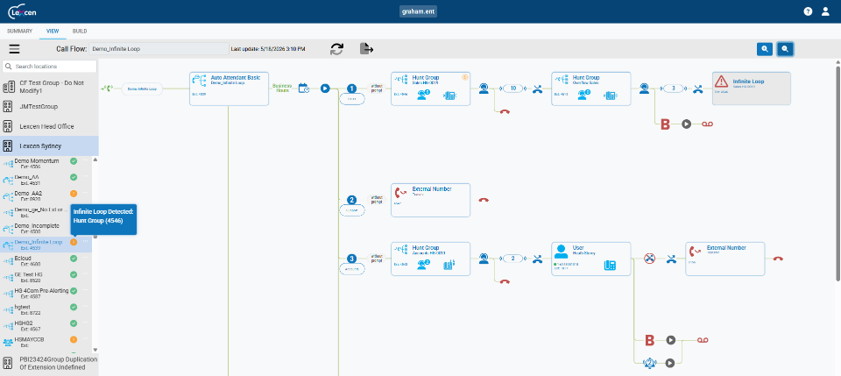Click orange warning status on Demo_AA2

click(73, 193)
